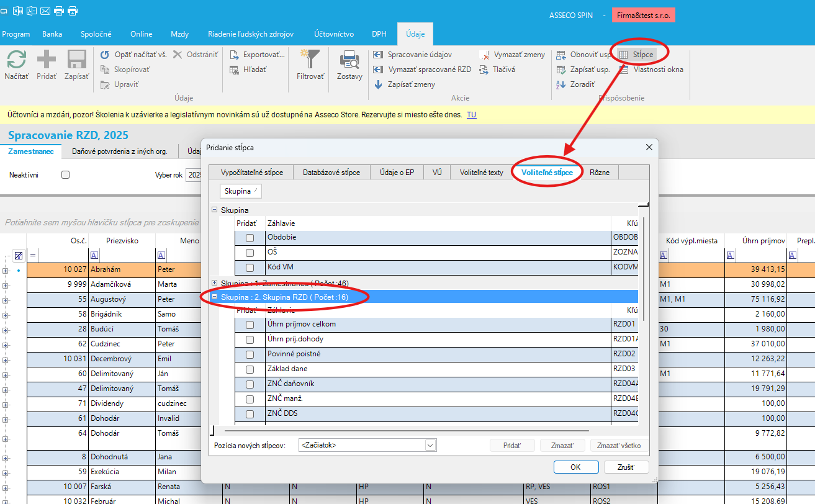Close the Pridanie stĺpca dialog
The height and width of the screenshot is (504, 815).
(649, 148)
